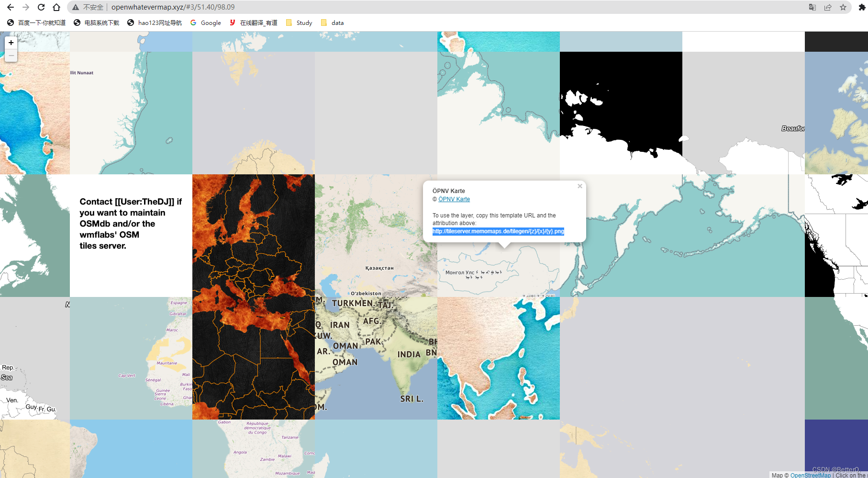The width and height of the screenshot is (868, 478).
Task: Click the Gibraltar map label
Action: (178, 314)
